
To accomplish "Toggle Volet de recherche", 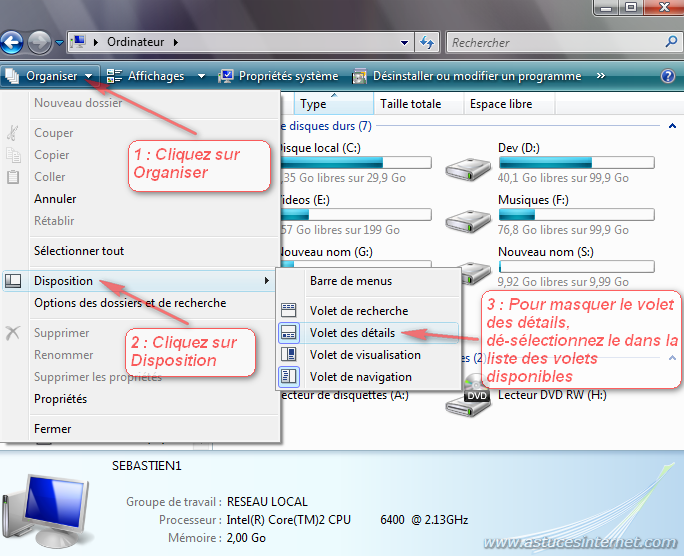I will [359, 311].
